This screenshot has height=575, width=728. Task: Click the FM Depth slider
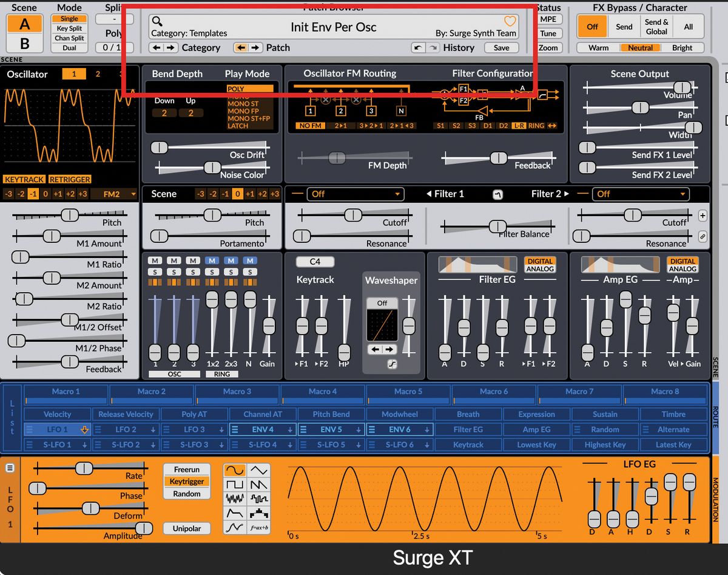coord(337,157)
